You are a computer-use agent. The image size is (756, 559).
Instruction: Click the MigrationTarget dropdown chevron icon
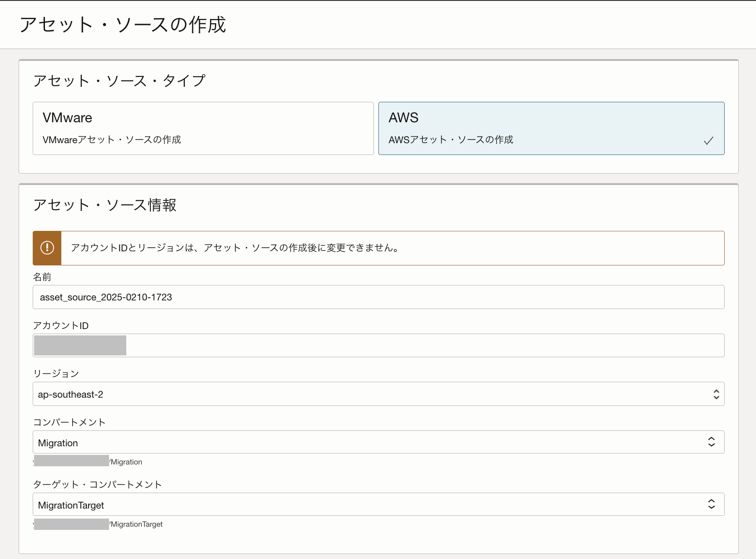click(x=711, y=504)
